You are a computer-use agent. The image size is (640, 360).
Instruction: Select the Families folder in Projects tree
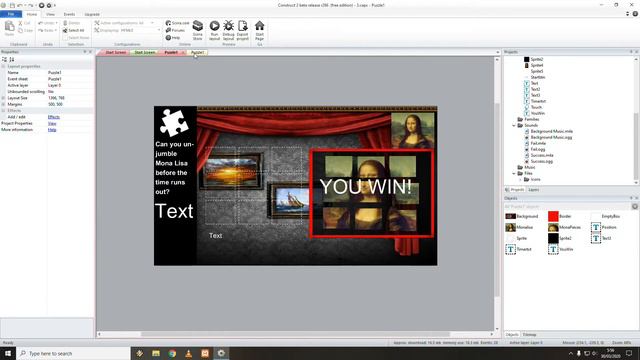click(528, 119)
